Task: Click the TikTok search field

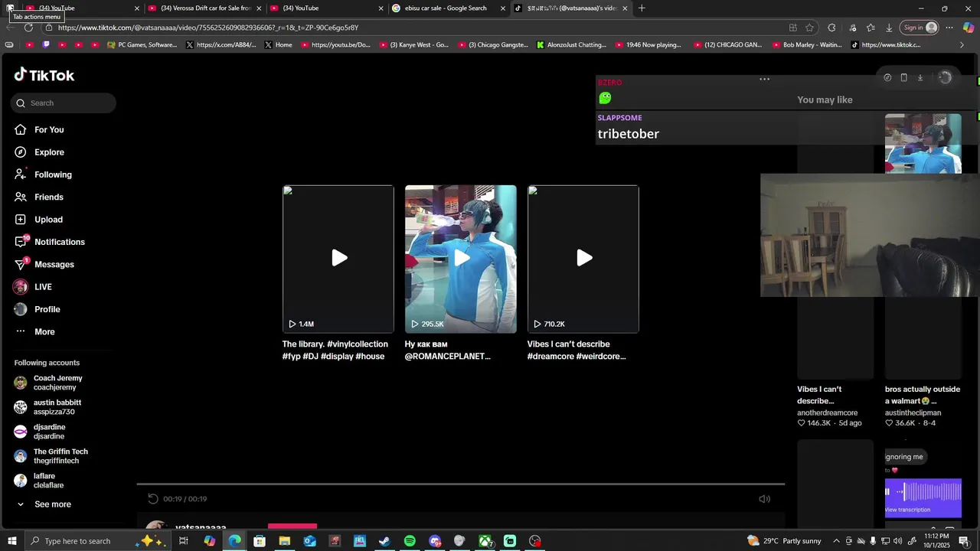Action: point(64,103)
